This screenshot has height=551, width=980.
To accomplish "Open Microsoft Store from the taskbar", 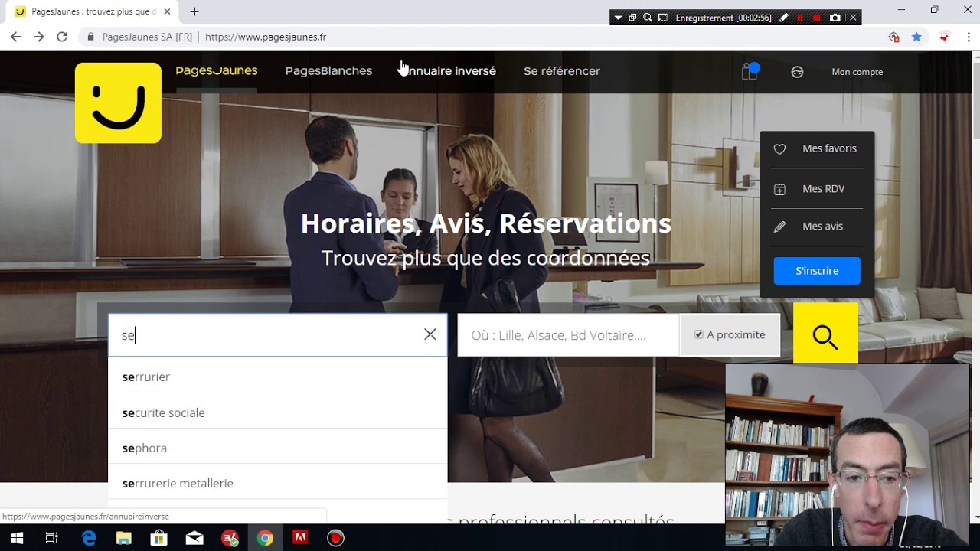I will tap(158, 538).
